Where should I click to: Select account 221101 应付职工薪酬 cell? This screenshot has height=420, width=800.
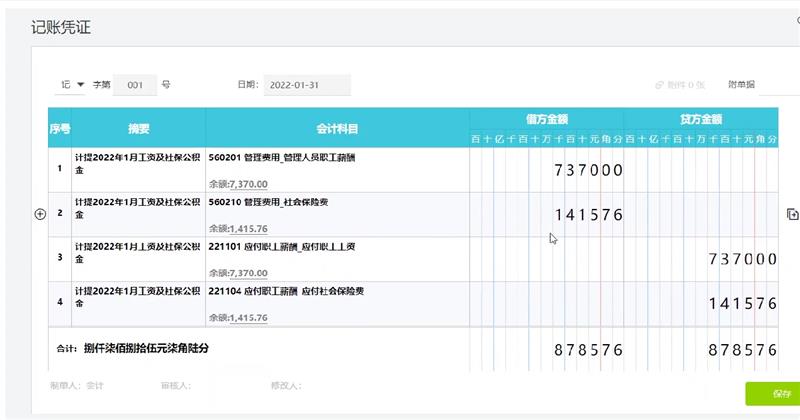(x=284, y=246)
